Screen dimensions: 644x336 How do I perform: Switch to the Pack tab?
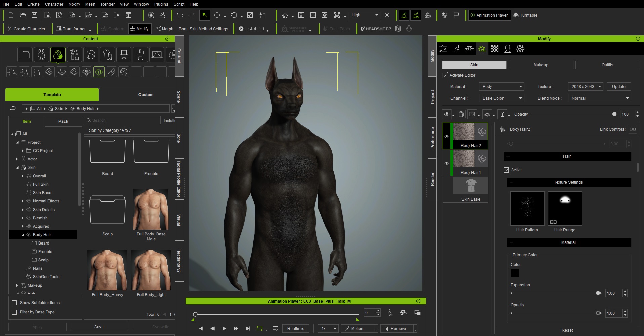[63, 121]
